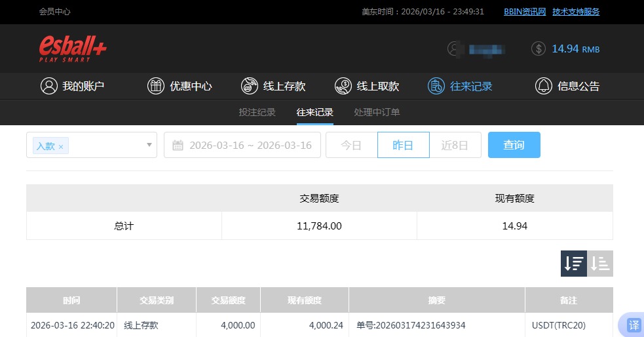
Task: Click the 14.94 RMB balance
Action: 575,49
